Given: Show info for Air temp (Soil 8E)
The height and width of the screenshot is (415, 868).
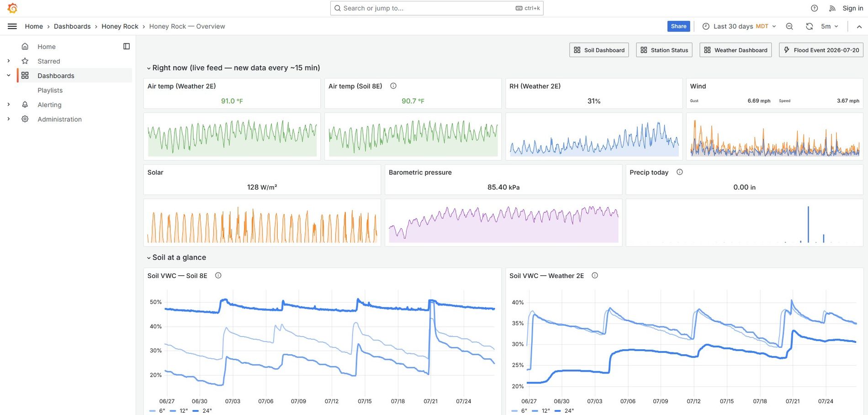Looking at the screenshot, I should click(x=393, y=86).
